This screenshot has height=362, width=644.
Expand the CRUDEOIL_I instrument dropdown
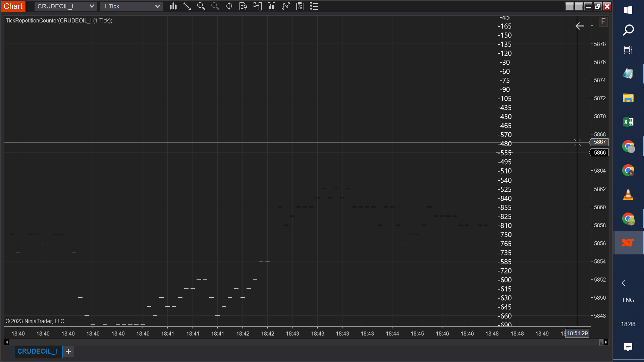click(92, 6)
